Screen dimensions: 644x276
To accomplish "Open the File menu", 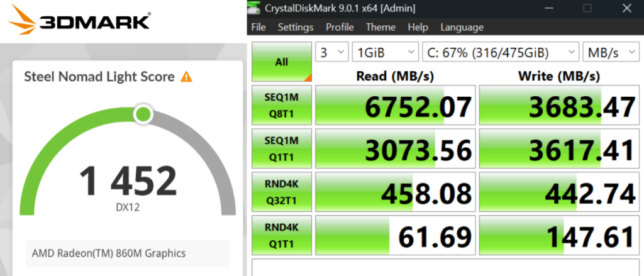I will pos(258,27).
